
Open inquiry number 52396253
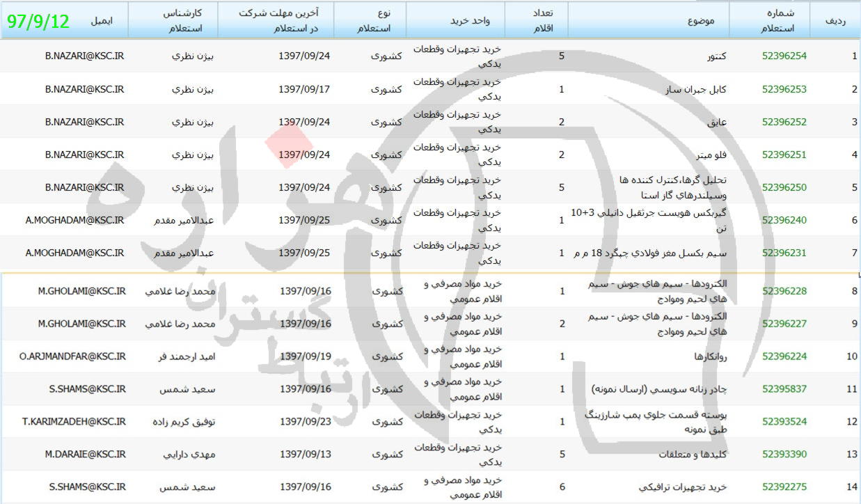coord(784,88)
